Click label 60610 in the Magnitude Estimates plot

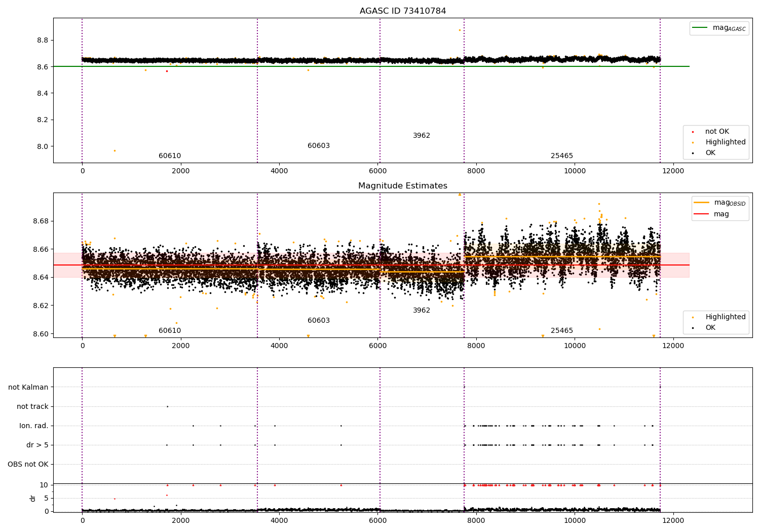(x=170, y=331)
